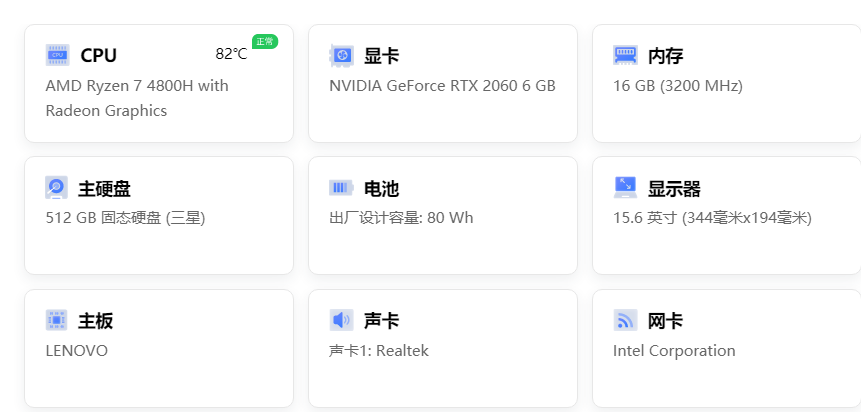Image resolution: width=861 pixels, height=412 pixels.
Task: Click the CPU chip icon
Action: pos(57,55)
